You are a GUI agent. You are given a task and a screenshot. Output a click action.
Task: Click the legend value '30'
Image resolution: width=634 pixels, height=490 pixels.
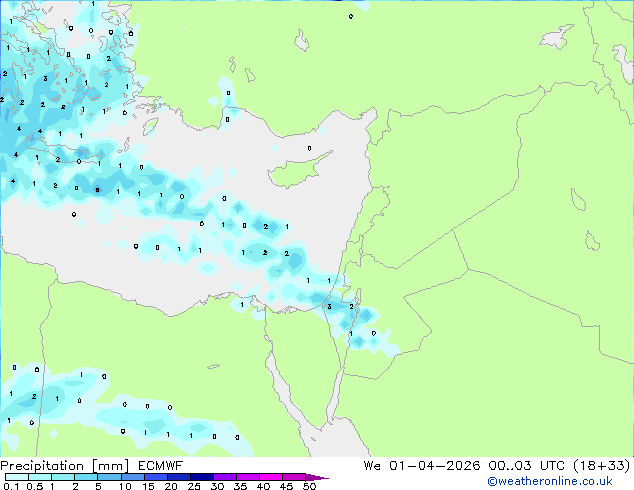(217, 486)
